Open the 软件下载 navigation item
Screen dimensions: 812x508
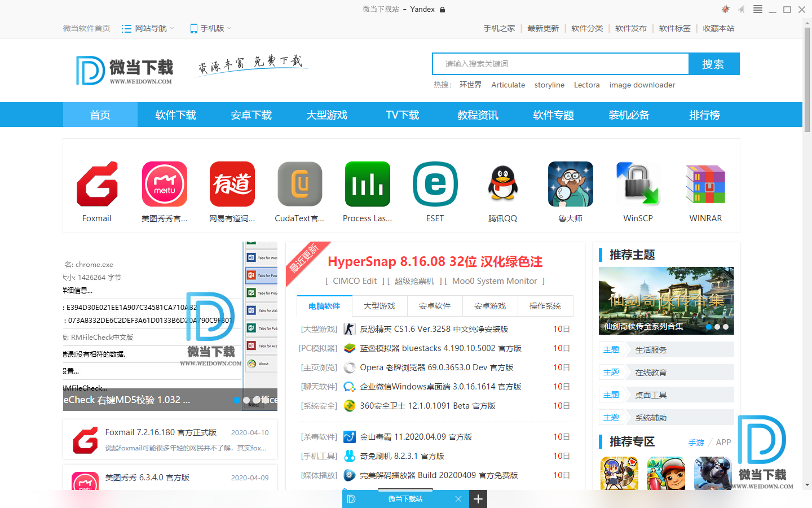176,115
